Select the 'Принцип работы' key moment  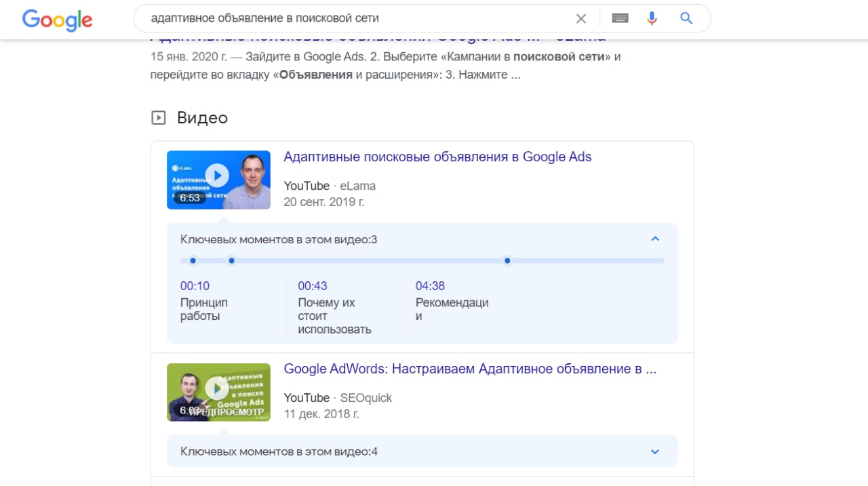pyautogui.click(x=204, y=310)
